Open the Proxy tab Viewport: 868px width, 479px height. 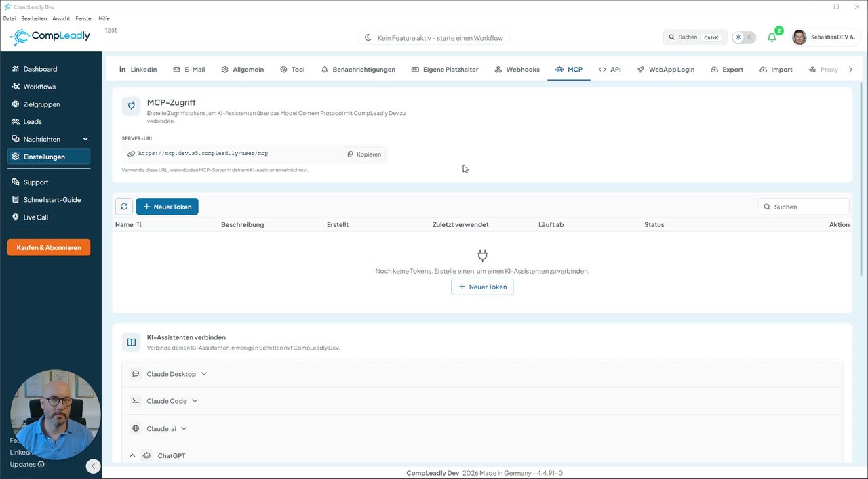824,69
